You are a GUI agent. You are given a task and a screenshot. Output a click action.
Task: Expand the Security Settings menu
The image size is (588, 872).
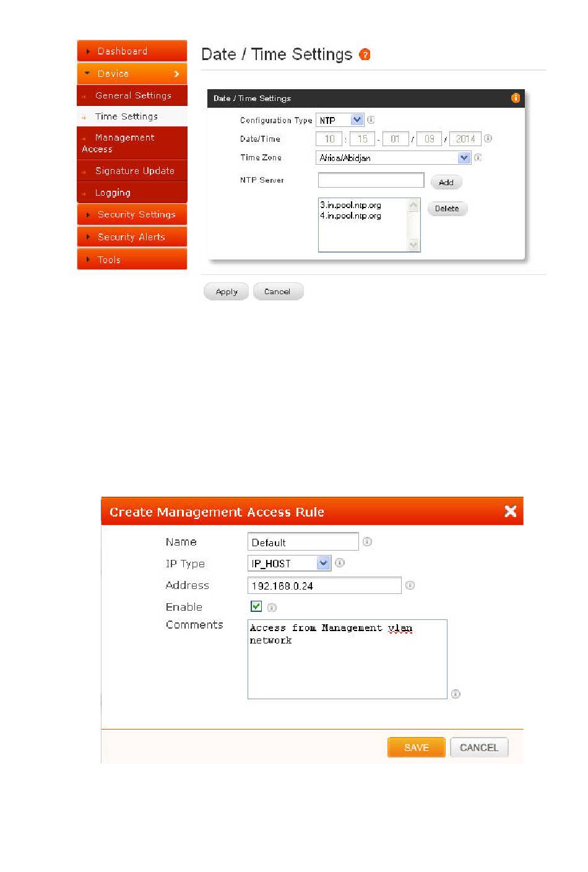[x=132, y=214]
